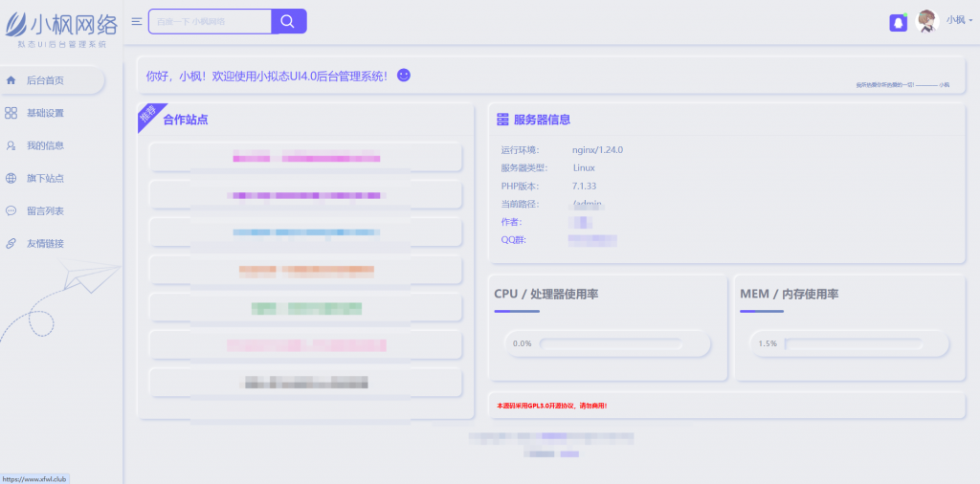Click the chat bubble icon beside 留言列表
The image size is (980, 484).
[x=11, y=211]
